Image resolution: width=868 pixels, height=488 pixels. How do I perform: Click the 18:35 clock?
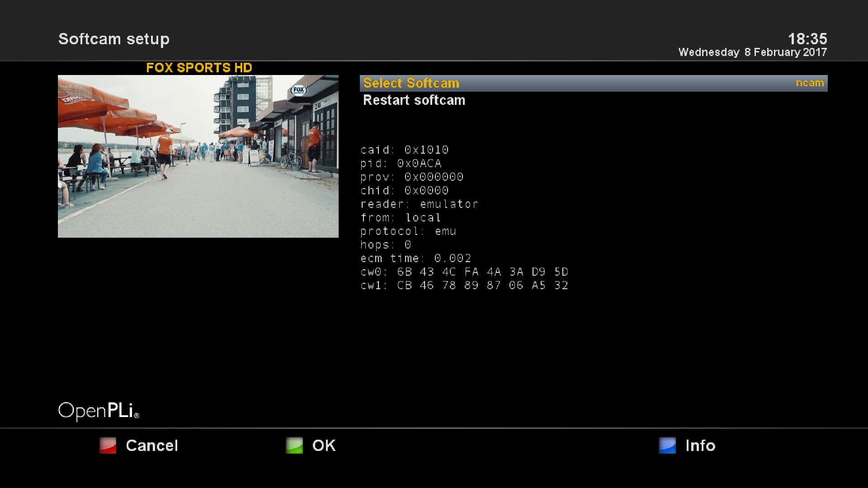[807, 39]
